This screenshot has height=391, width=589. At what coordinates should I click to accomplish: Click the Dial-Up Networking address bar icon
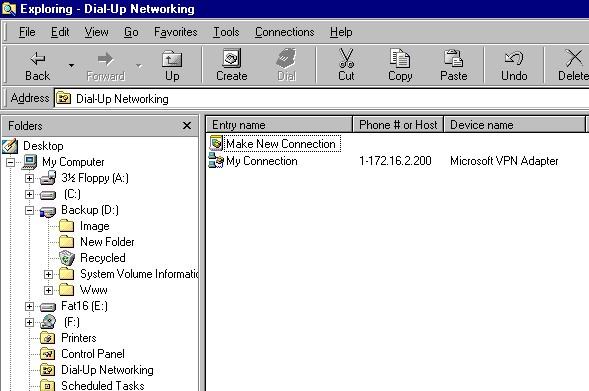63,99
